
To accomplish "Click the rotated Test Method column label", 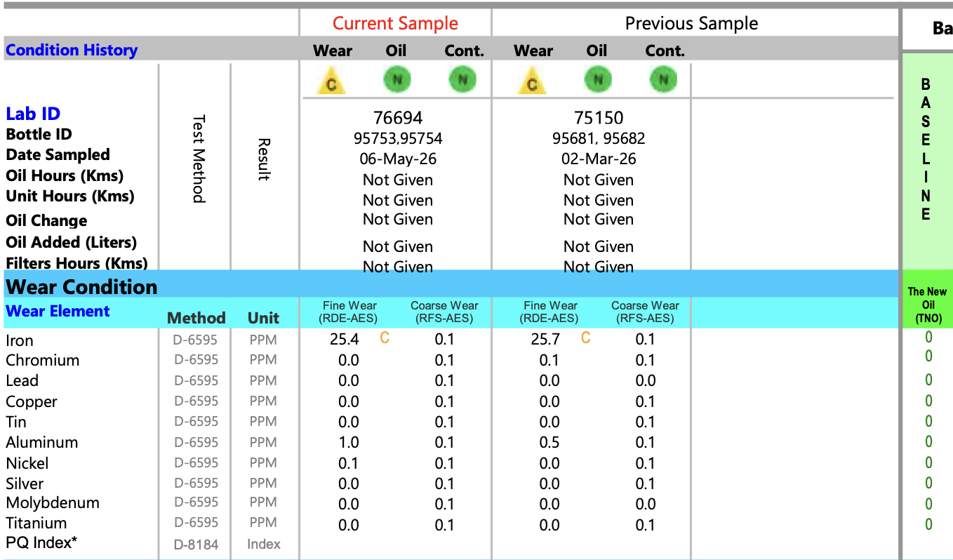I will 199,159.
